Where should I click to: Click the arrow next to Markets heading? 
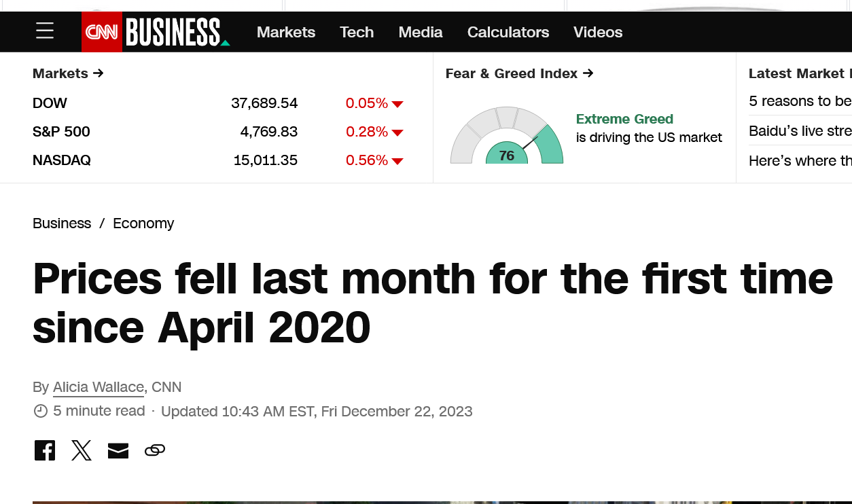click(x=98, y=73)
